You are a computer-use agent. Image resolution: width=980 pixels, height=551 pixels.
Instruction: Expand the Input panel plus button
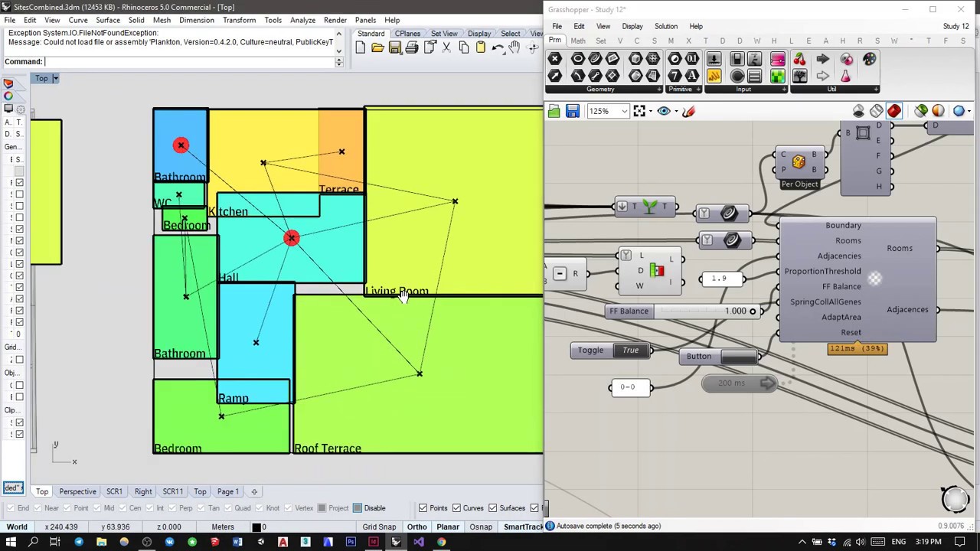point(785,90)
